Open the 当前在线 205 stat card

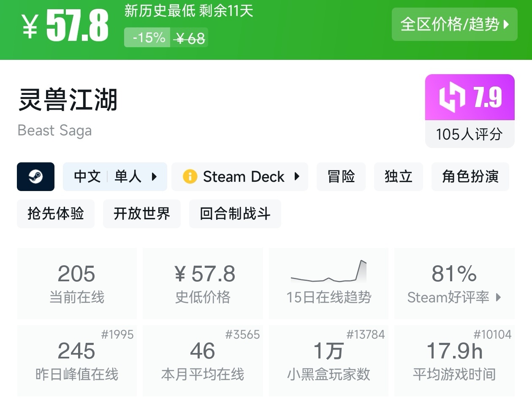pos(77,283)
